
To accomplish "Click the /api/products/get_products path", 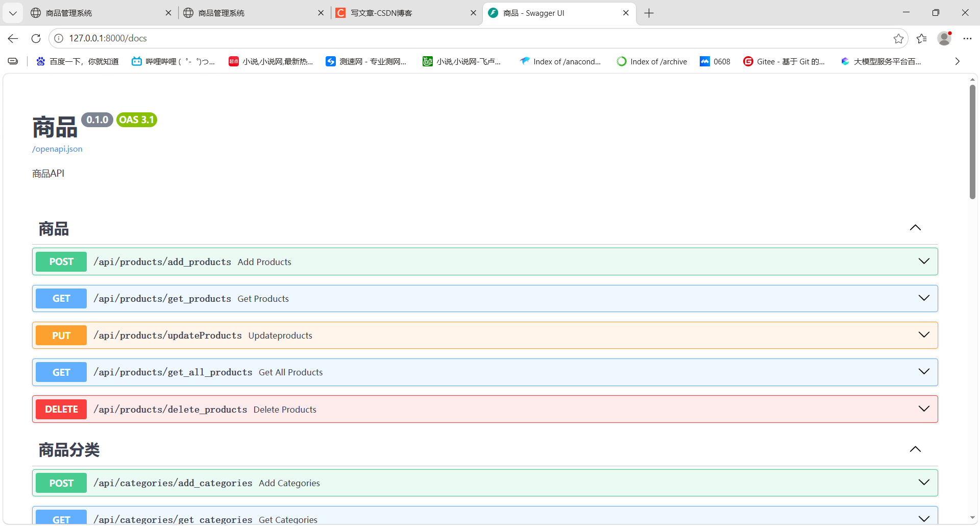I will [x=162, y=299].
